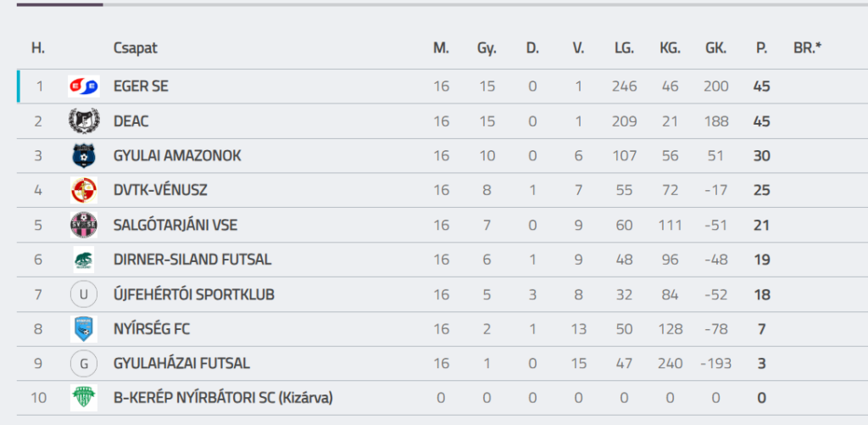Open SALGÓTARJÁNI VSE team name link

pos(175,226)
